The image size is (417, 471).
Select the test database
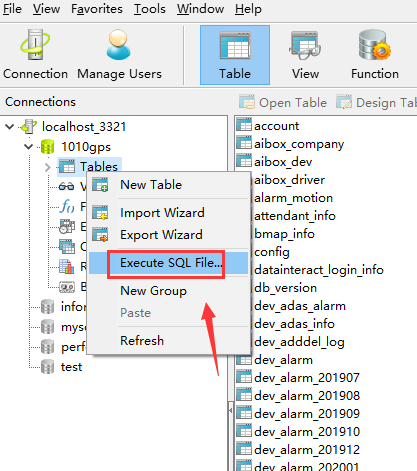[71, 367]
